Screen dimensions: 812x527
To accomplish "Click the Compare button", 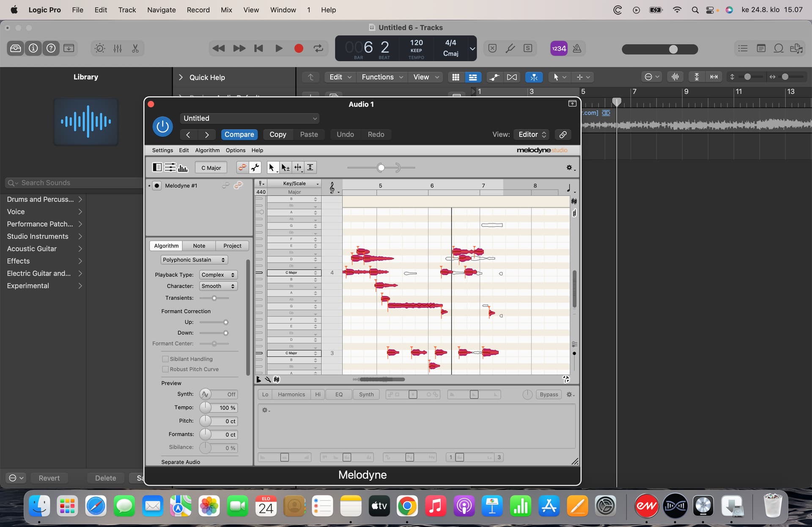I will coord(239,134).
